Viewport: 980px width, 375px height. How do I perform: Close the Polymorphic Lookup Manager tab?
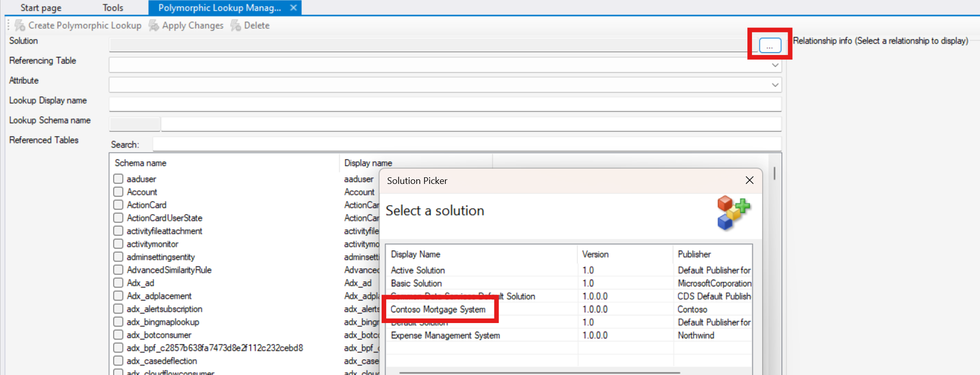[293, 8]
